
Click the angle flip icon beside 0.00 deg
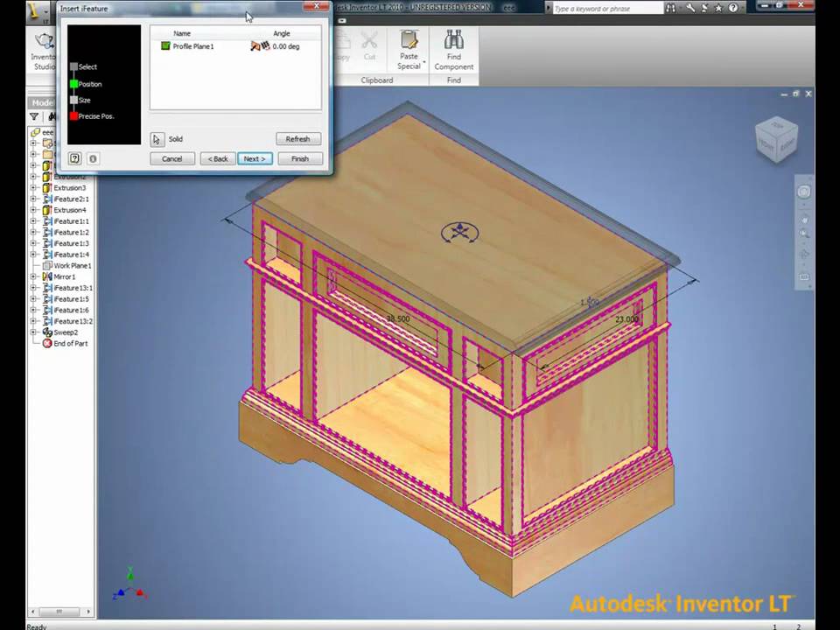tap(261, 46)
